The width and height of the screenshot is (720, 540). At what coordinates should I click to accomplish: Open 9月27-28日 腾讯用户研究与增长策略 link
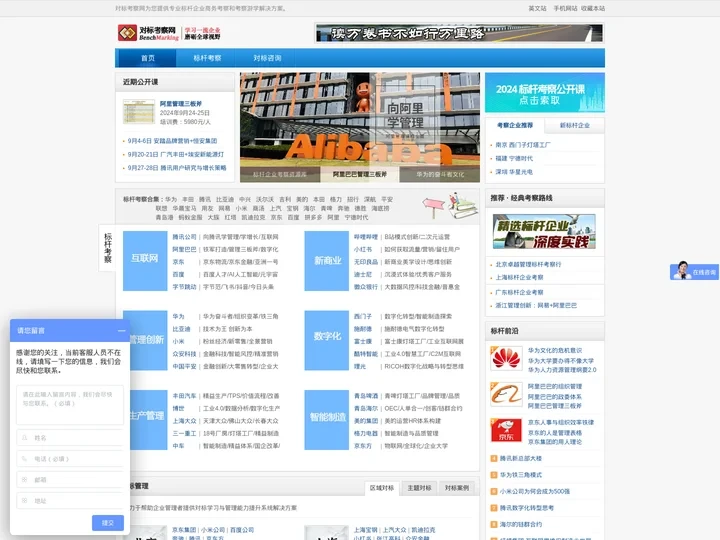coord(177,168)
